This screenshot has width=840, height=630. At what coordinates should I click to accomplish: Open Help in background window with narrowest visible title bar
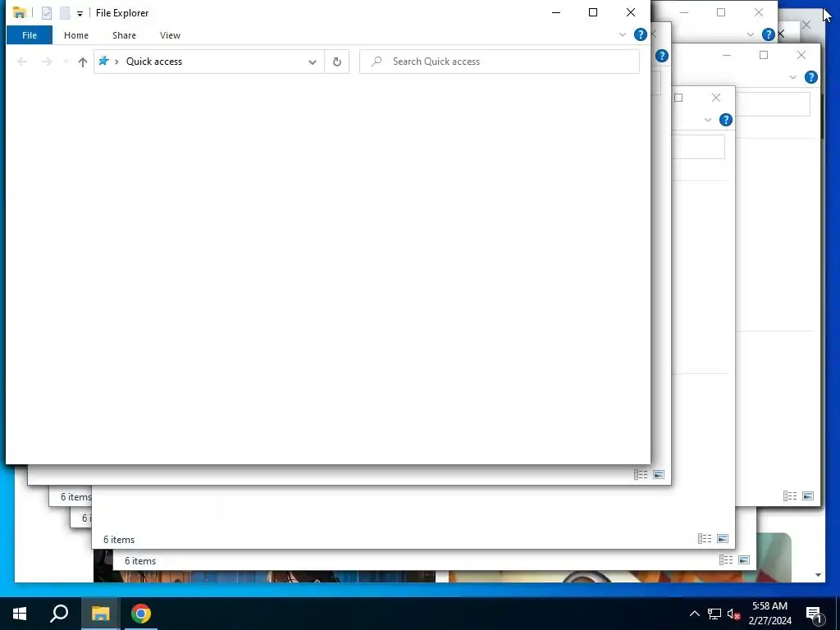pos(726,120)
